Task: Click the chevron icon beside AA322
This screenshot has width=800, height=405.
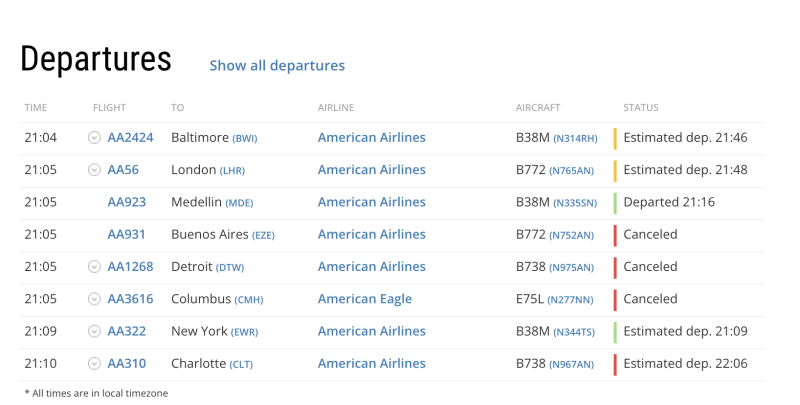Action: pos(95,332)
